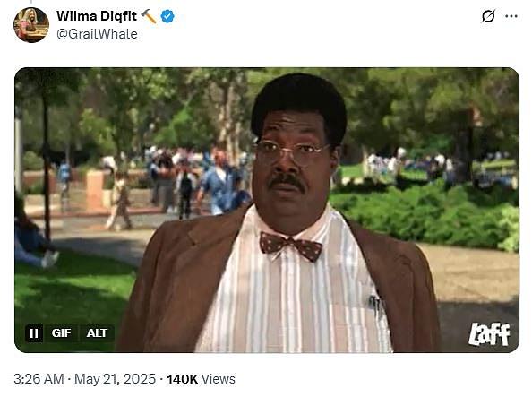Click the polka-dot bow tie in GIF
The width and height of the screenshot is (532, 397).
tap(291, 246)
